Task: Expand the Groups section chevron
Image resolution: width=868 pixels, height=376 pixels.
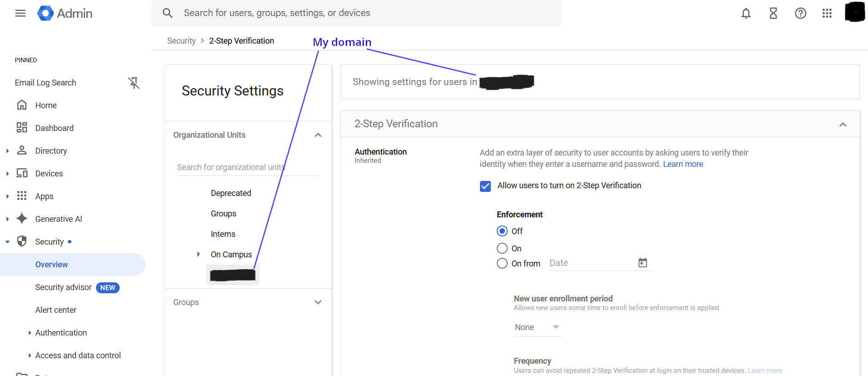Action: (318, 302)
